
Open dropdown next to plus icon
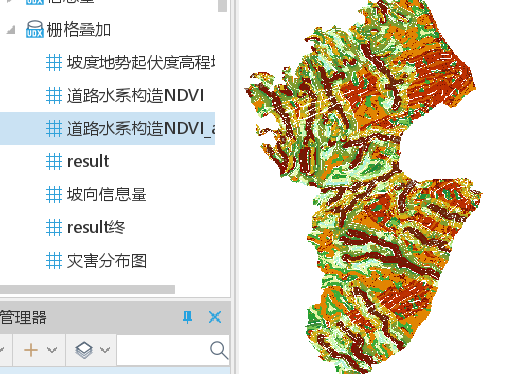(52, 350)
